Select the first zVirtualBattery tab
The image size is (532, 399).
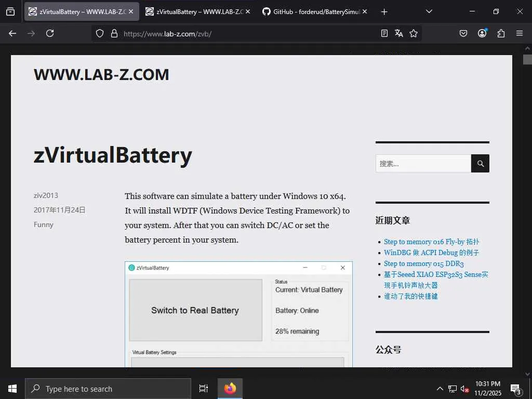tap(82, 11)
